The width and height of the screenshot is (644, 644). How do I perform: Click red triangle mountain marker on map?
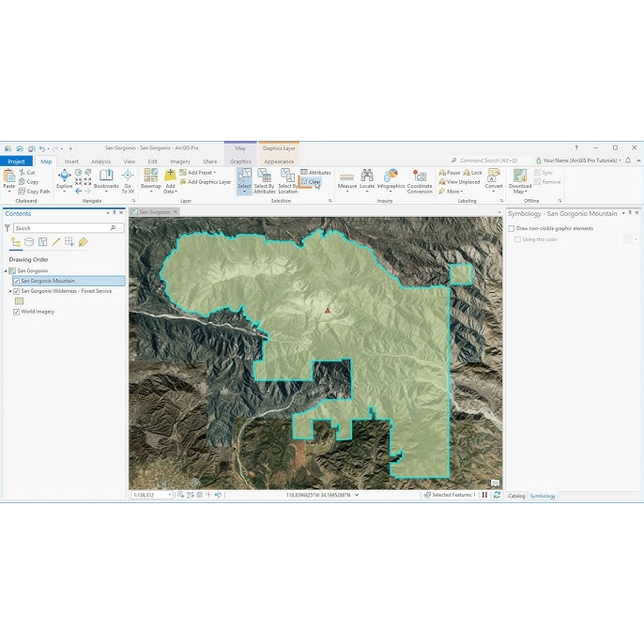click(328, 311)
